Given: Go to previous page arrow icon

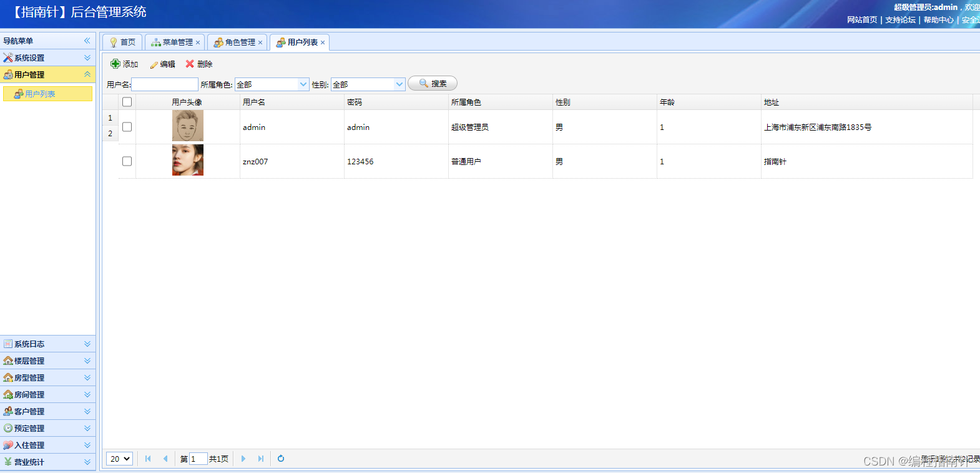Looking at the screenshot, I should point(165,459).
